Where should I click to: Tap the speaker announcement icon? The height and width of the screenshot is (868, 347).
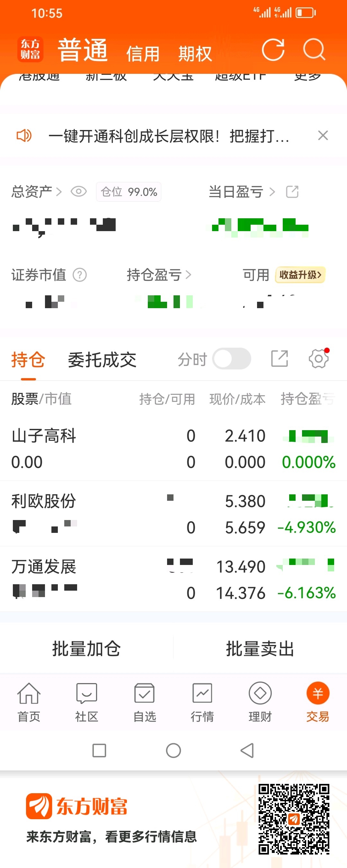(x=24, y=136)
